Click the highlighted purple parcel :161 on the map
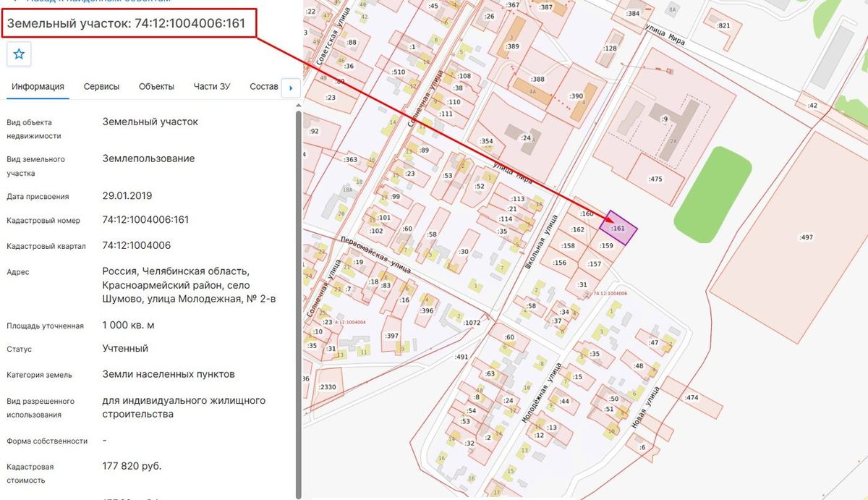 tap(619, 228)
